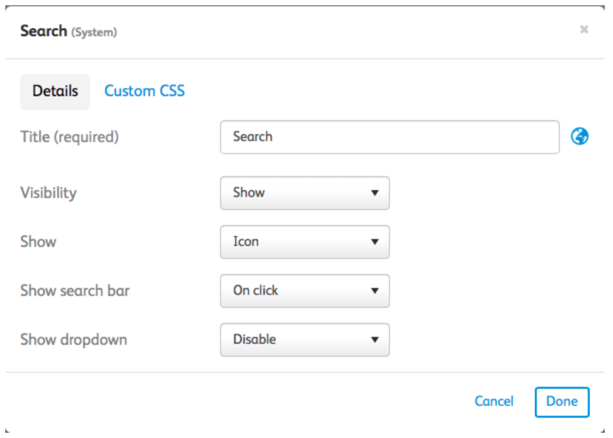Click the arrow on the Icon combo box
Screen dimensions: 613x438
point(375,242)
